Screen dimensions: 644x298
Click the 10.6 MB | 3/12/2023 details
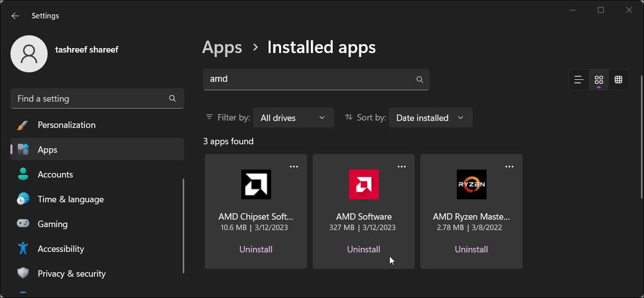[254, 228]
